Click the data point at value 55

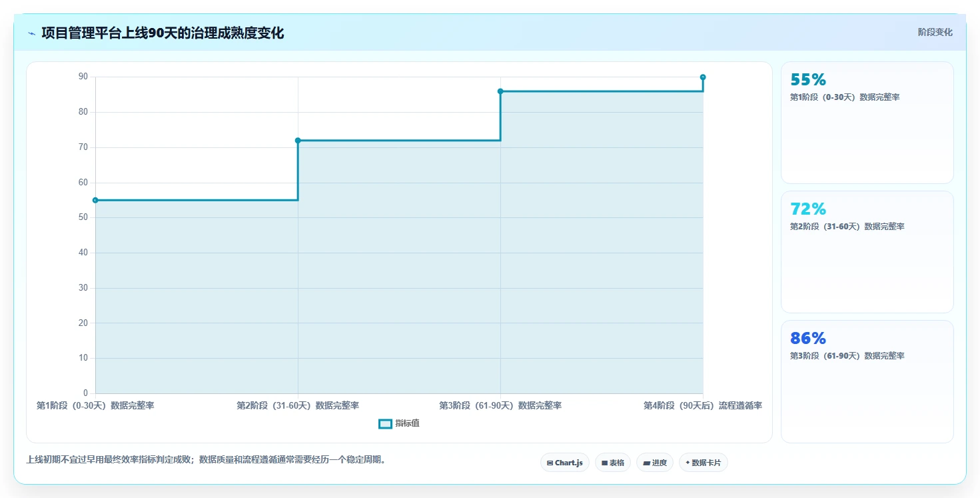[x=95, y=200]
